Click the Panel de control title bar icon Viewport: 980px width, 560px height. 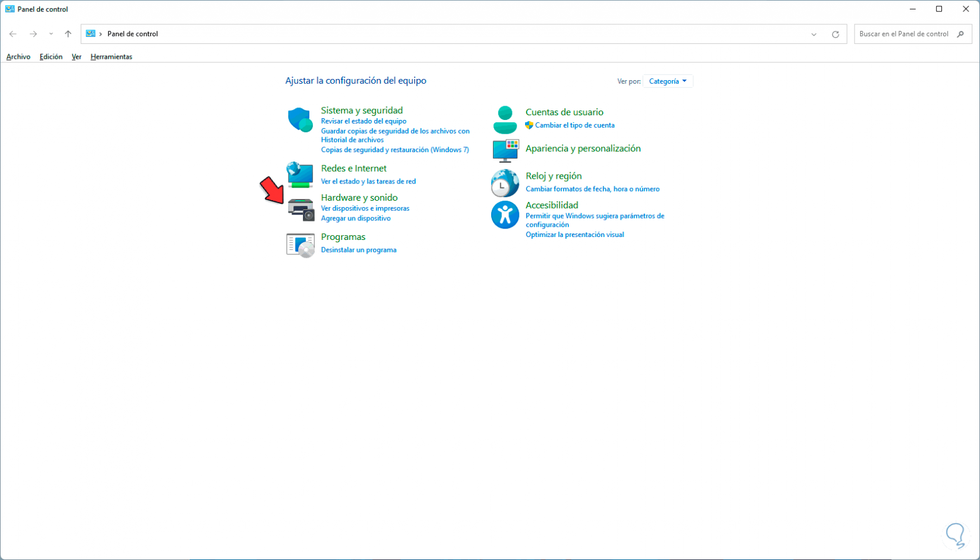pyautogui.click(x=10, y=9)
